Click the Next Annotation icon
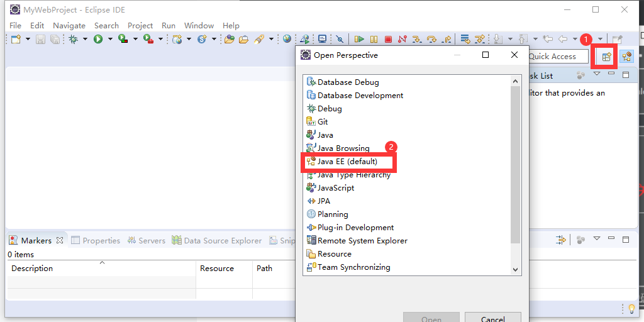644x322 pixels. [498, 39]
